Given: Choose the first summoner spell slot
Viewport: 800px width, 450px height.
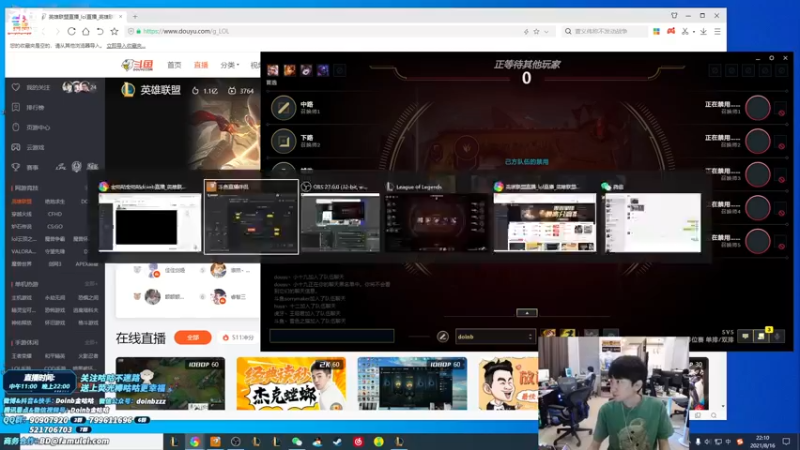Looking at the screenshot, I should (548, 334).
